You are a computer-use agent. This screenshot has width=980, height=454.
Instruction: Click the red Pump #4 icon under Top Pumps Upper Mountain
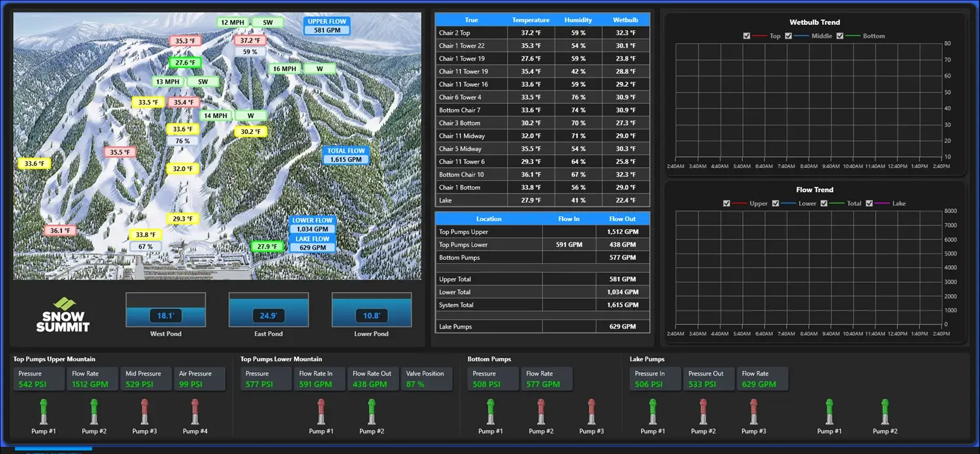pyautogui.click(x=195, y=413)
